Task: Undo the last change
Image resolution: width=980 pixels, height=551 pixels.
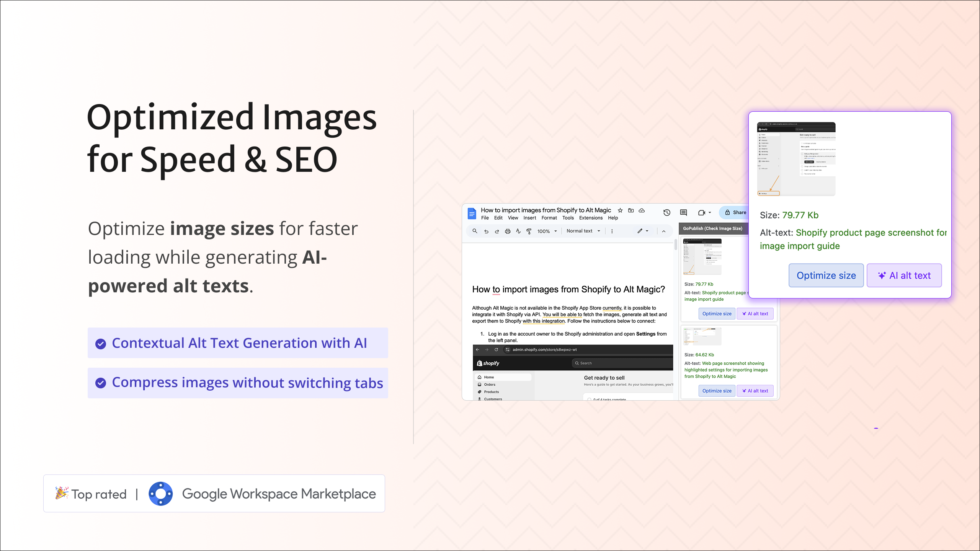Action: 486,231
